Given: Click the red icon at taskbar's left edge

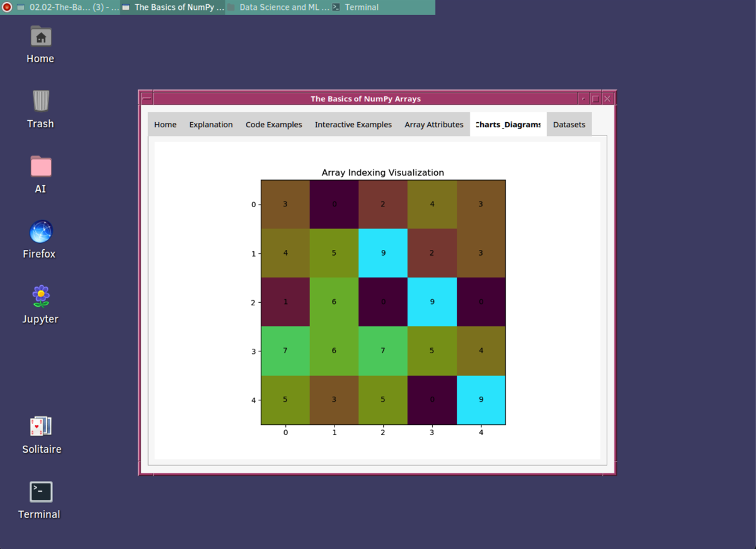Looking at the screenshot, I should pyautogui.click(x=7, y=8).
